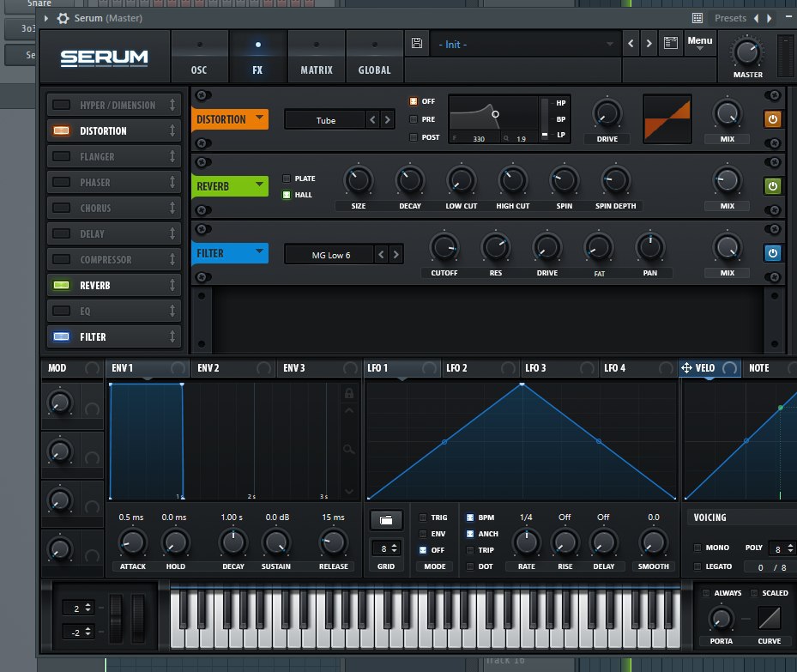Click the envelope zoom magnifier icon
The width and height of the screenshot is (797, 672).
point(348,449)
